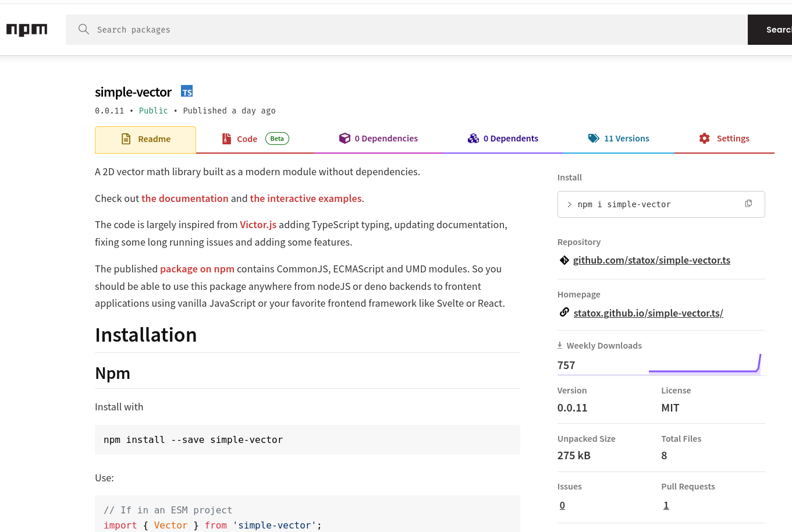
Task: Open the pull requests count link 1
Action: coord(666,505)
